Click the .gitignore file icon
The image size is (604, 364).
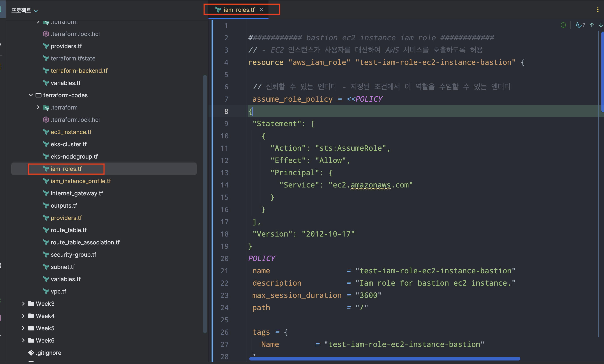tap(31, 352)
